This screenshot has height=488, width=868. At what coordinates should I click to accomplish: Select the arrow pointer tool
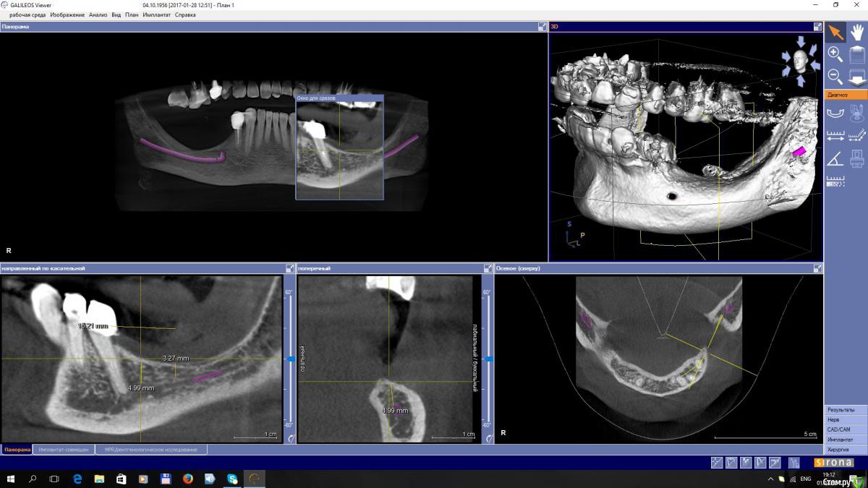835,32
